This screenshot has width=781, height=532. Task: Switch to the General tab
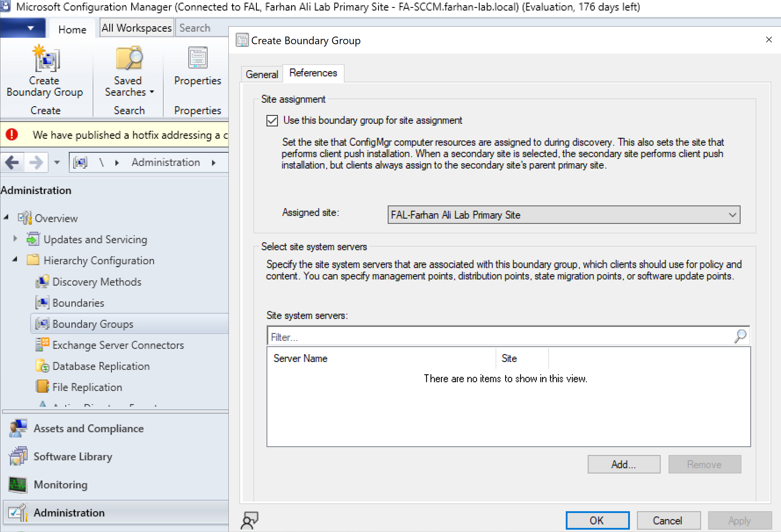262,74
